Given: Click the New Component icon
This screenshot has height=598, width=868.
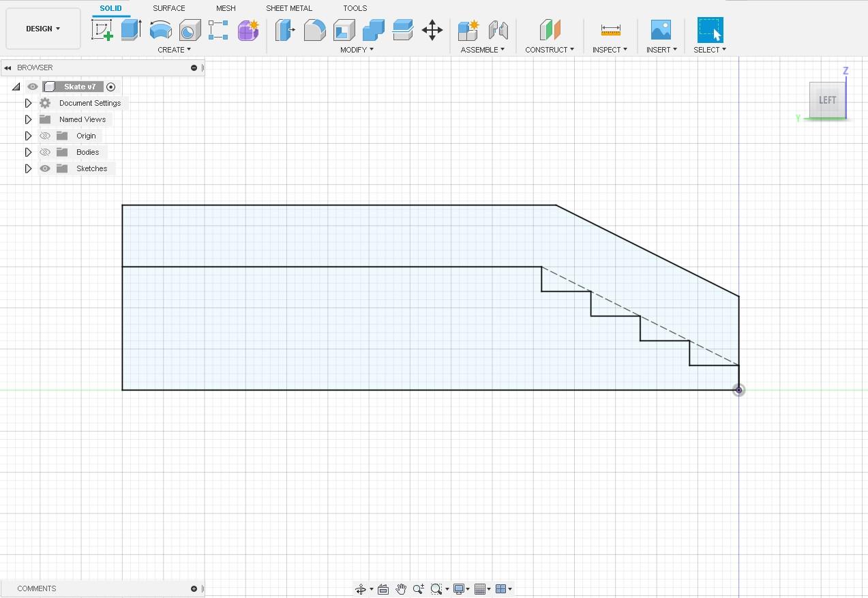Looking at the screenshot, I should [x=468, y=30].
